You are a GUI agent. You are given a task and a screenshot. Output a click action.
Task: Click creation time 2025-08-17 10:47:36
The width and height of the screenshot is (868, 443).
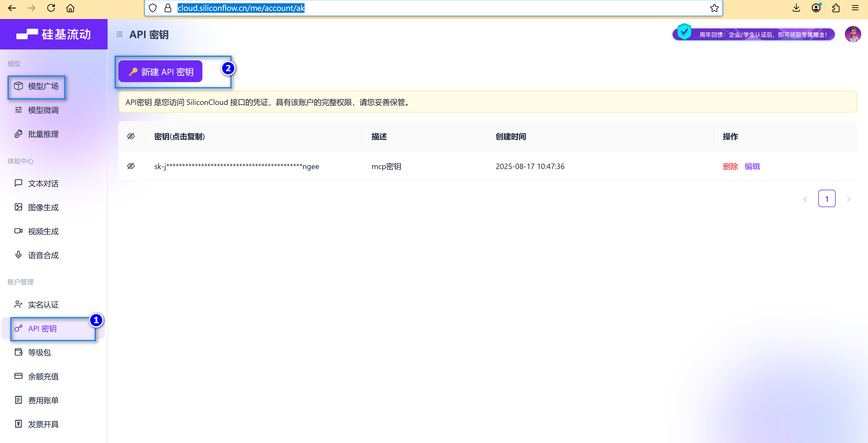pos(530,167)
